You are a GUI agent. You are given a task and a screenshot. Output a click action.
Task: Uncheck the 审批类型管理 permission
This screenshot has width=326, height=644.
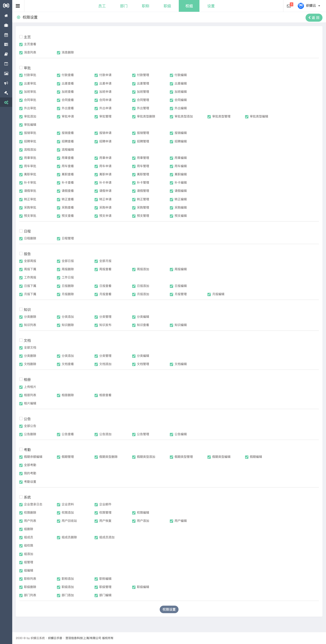pyautogui.click(x=209, y=117)
